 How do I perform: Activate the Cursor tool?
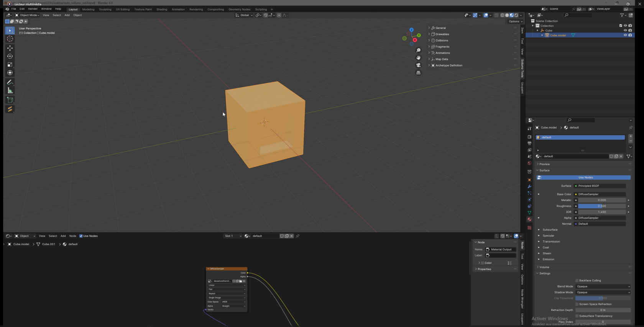click(10, 39)
